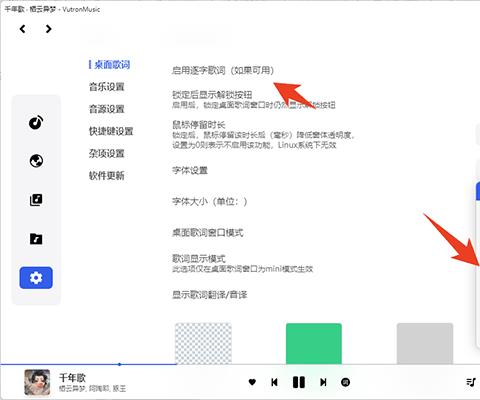480x400 pixels.
Task: Click the 字体大小（单位：） label
Action: [210, 201]
